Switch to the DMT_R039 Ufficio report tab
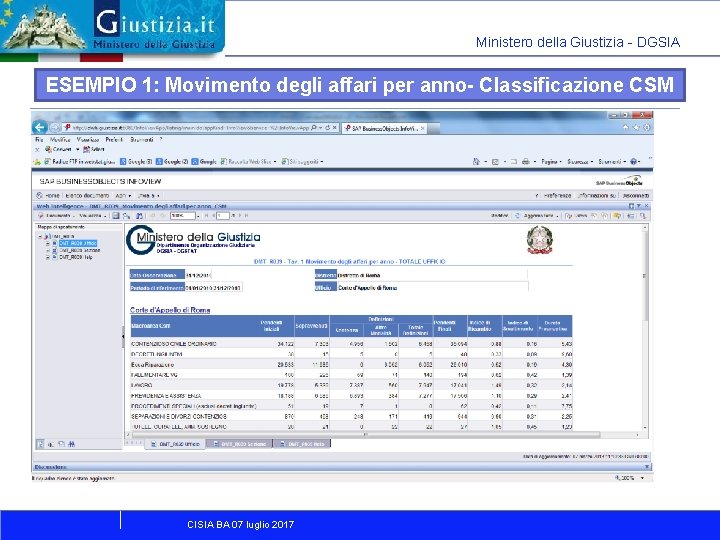The width and height of the screenshot is (720, 540). coord(175,444)
